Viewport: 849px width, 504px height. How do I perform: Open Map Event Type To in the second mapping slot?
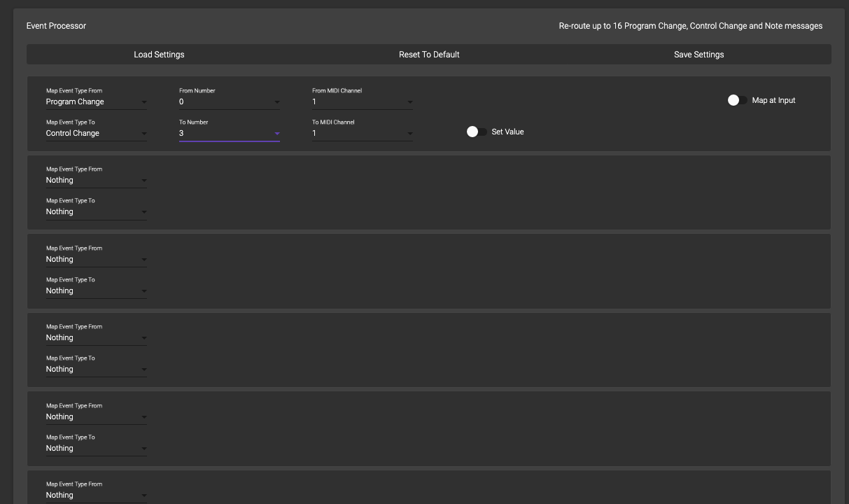[97, 211]
